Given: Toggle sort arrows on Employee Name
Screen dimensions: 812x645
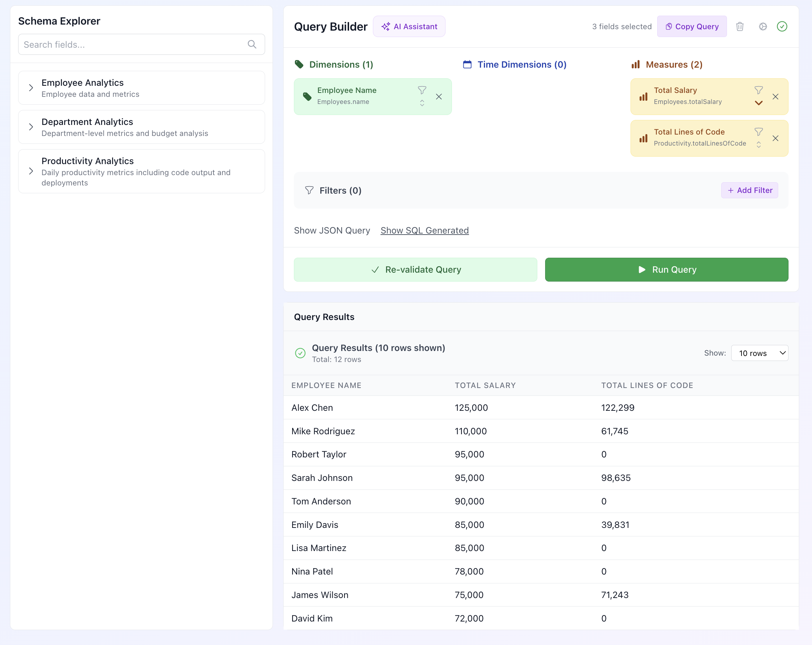Looking at the screenshot, I should pos(422,103).
